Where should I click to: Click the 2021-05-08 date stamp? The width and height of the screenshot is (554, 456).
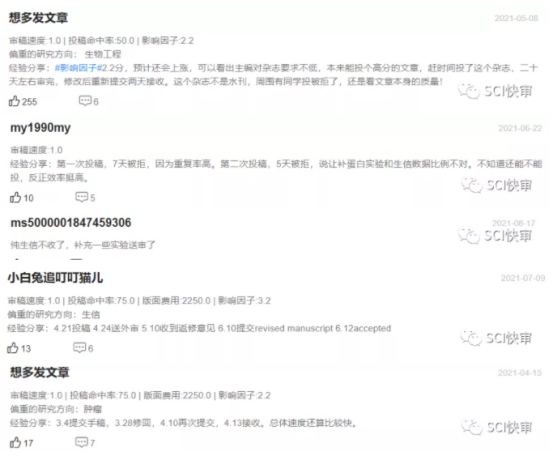pos(516,18)
